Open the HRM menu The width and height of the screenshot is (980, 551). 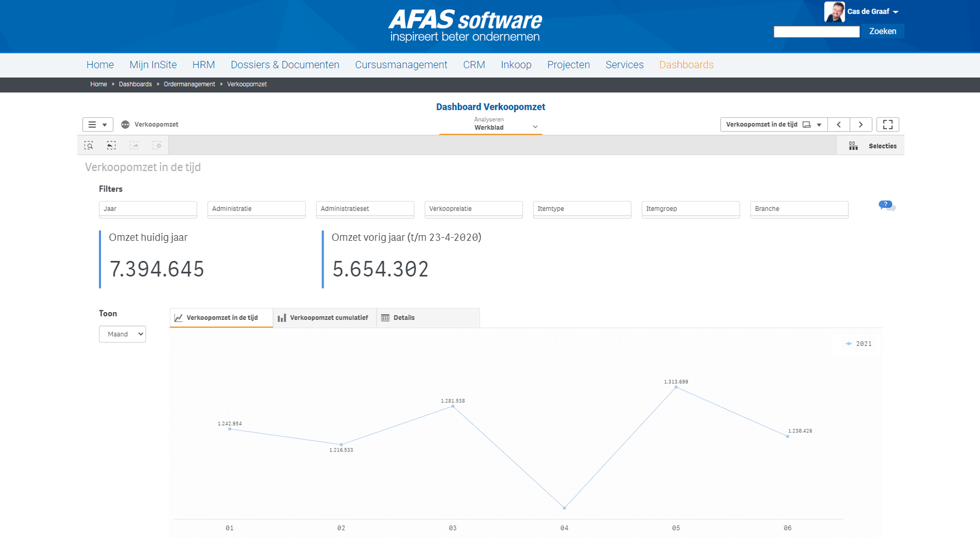(x=204, y=65)
